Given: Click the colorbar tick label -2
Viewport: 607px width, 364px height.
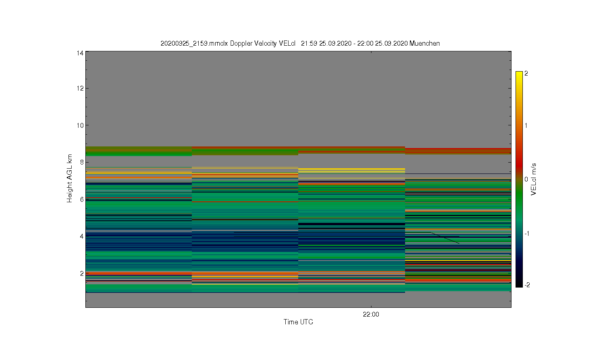Looking at the screenshot, I should pos(527,285).
